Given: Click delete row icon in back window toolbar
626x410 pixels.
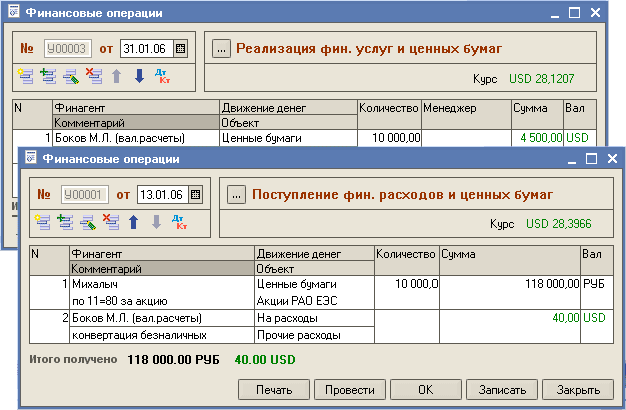Looking at the screenshot, I should (93, 75).
